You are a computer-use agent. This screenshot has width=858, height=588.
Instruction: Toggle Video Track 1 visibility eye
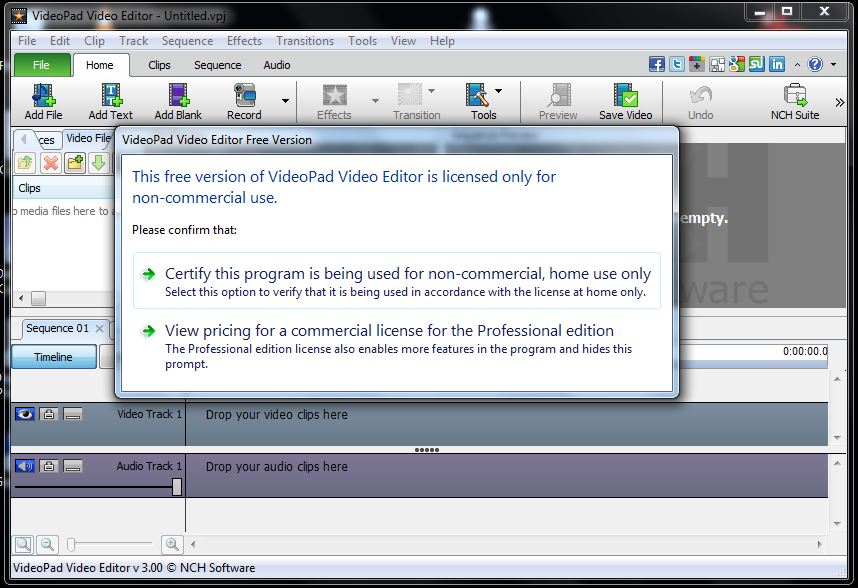(x=25, y=414)
